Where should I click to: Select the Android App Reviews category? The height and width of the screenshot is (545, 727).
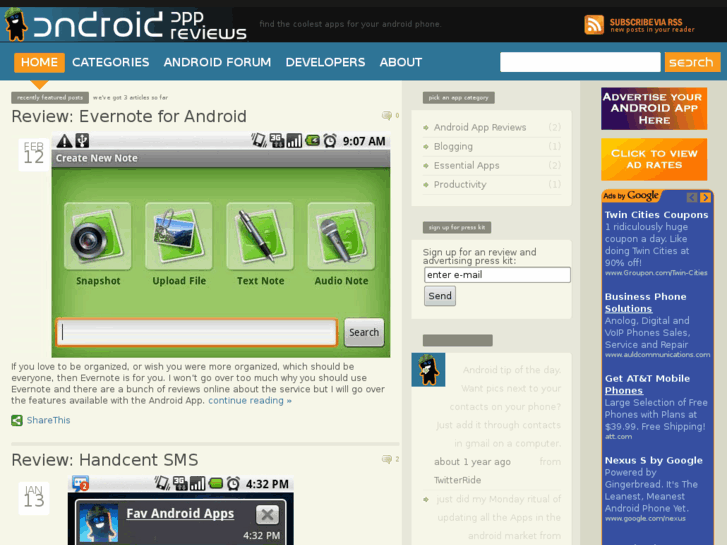pos(480,127)
